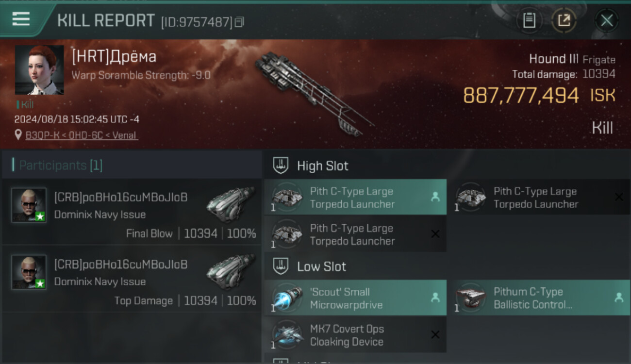Screen dimensions: 631x364
Task: Select the 'Scout' Small Microwarpdrive module
Action: pyautogui.click(x=355, y=298)
